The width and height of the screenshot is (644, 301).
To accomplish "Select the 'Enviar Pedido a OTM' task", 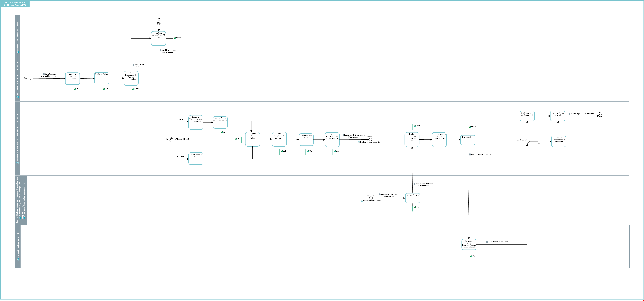I will click(x=306, y=140).
